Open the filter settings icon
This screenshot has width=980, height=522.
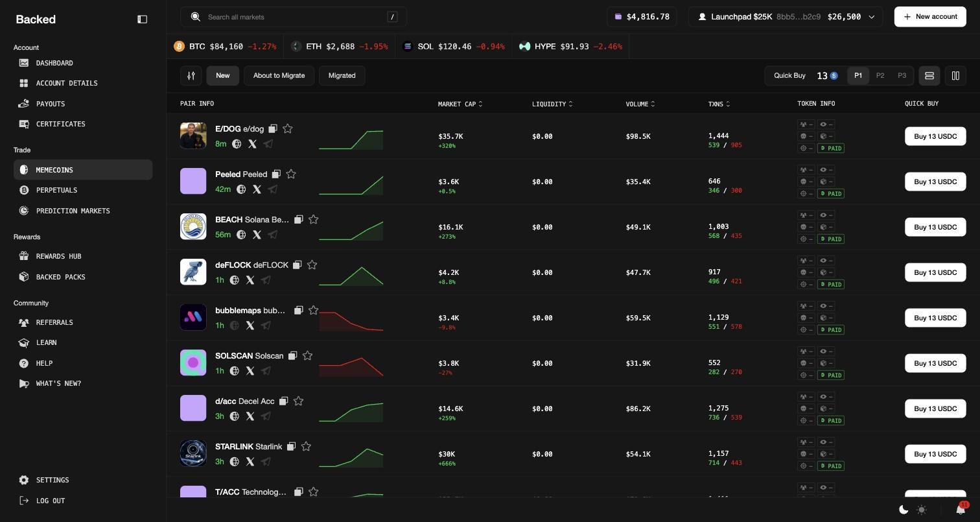(x=191, y=76)
